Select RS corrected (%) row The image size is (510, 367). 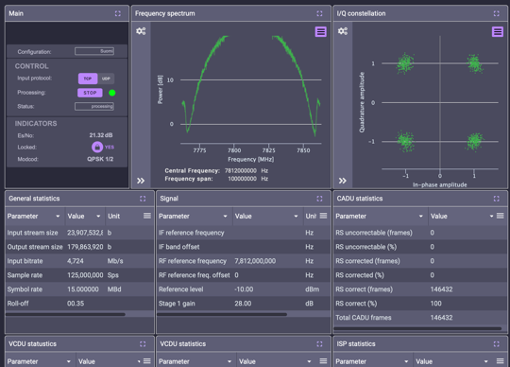(420, 275)
